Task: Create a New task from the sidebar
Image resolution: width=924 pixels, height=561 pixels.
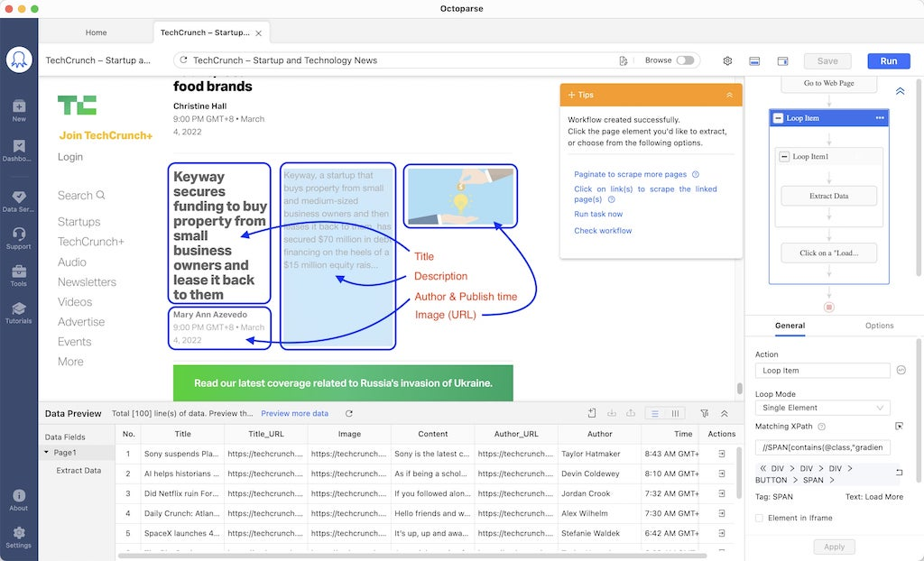Action: click(x=19, y=110)
